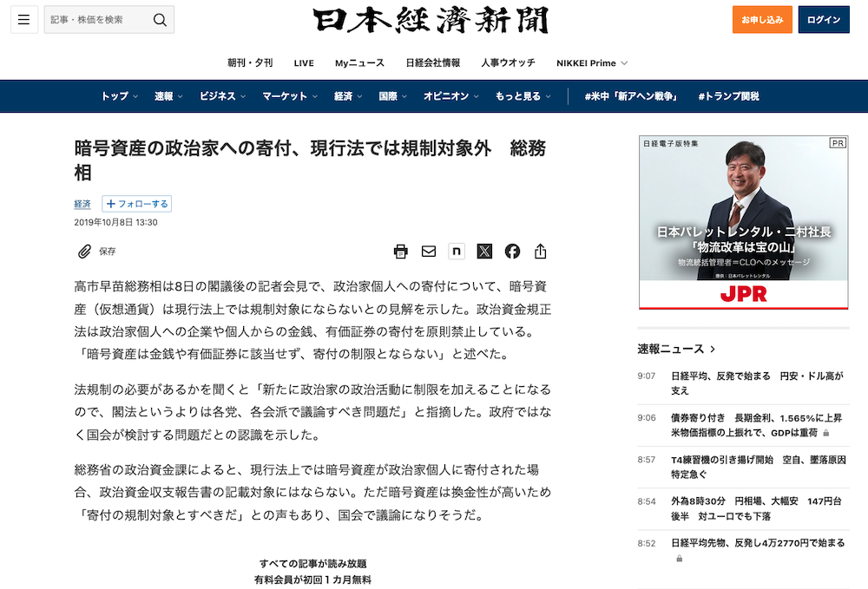
Task: Expand the もっと見る menu
Action: click(523, 96)
